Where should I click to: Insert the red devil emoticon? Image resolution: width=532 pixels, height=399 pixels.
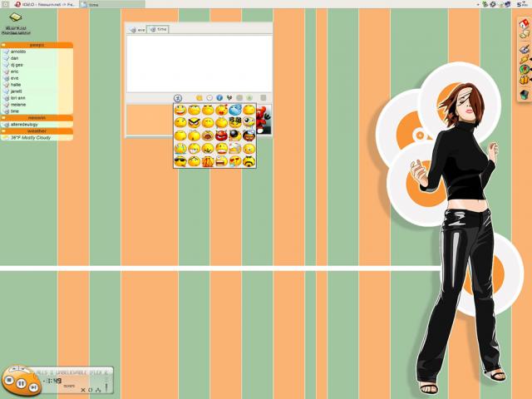[221, 135]
